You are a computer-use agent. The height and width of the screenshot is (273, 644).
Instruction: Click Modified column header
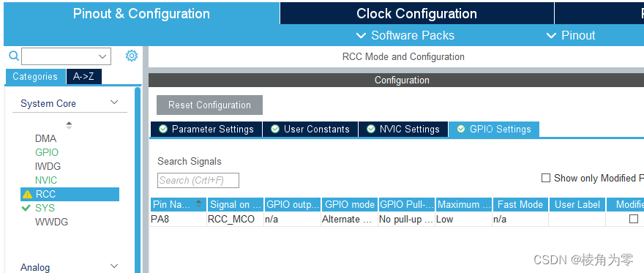point(625,204)
